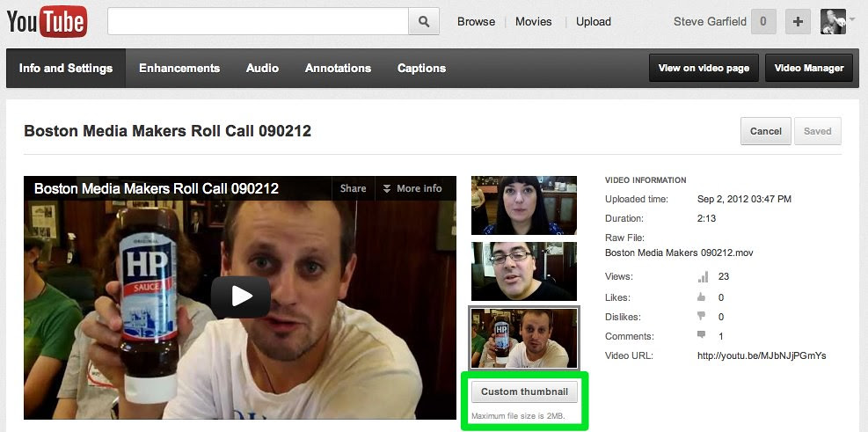The width and height of the screenshot is (868, 432).
Task: Click the uploaded time Sep 2, 2012 03:47 PM
Action: click(744, 199)
